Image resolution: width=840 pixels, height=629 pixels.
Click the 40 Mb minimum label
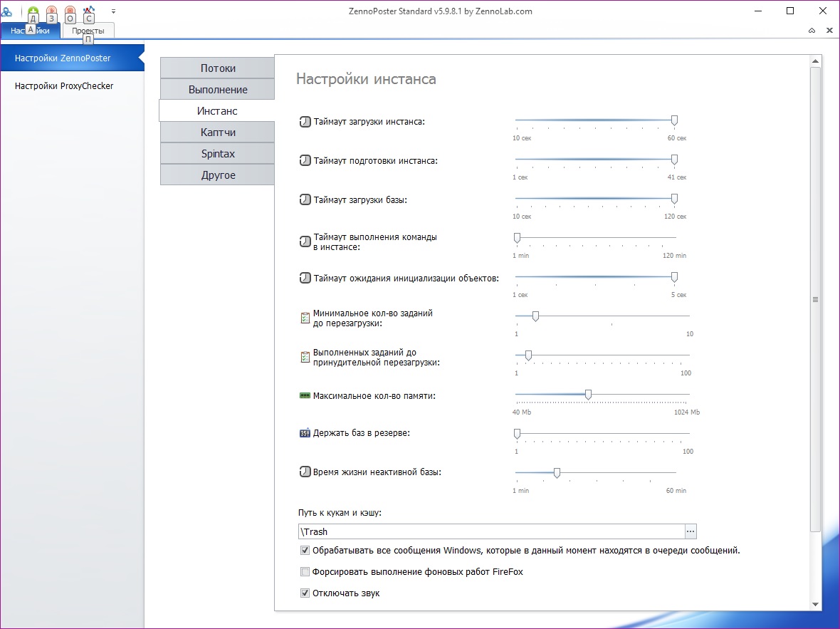point(522,412)
